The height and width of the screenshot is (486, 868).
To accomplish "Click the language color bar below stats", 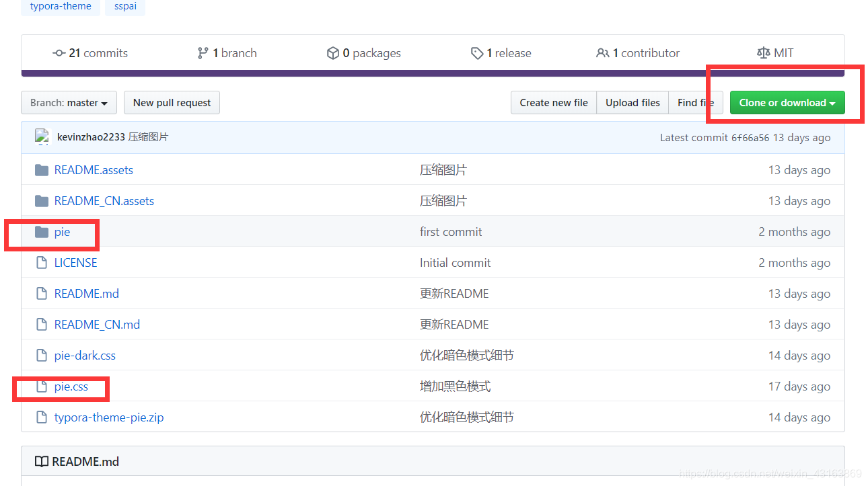I will pyautogui.click(x=433, y=73).
